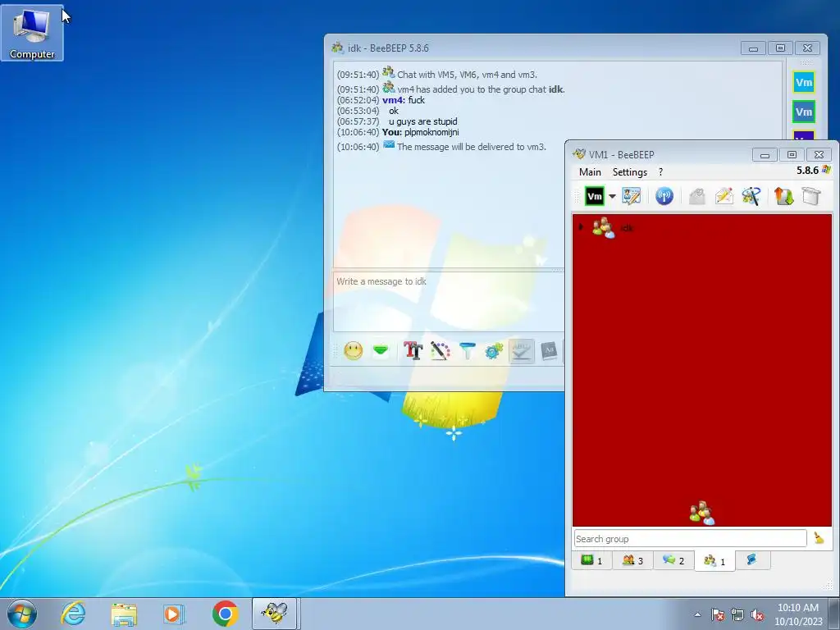This screenshot has width=840, height=630.
Task: Click the vm4 sender name in chat
Action: pyautogui.click(x=392, y=100)
